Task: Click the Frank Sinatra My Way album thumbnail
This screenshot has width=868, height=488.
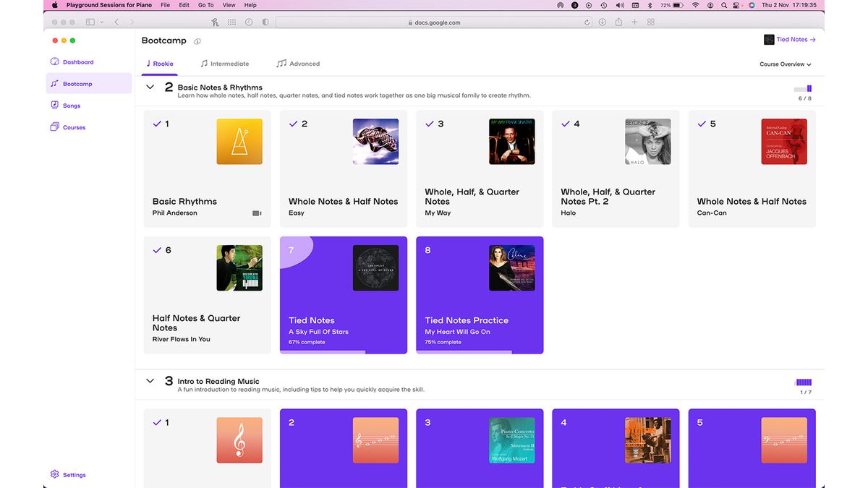Action: 512,142
